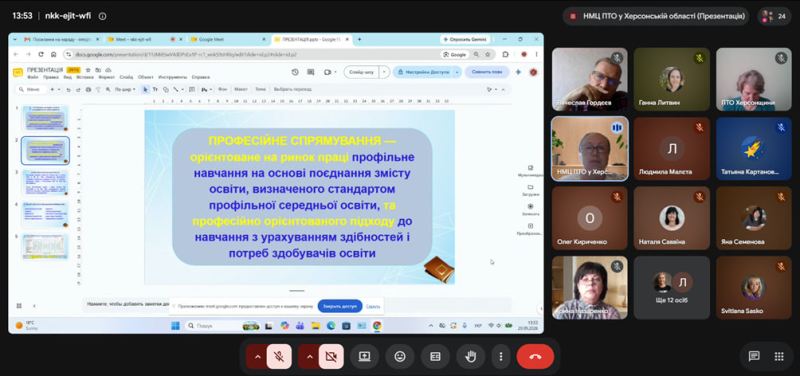Toggle captions button in call bar

pos(435,357)
